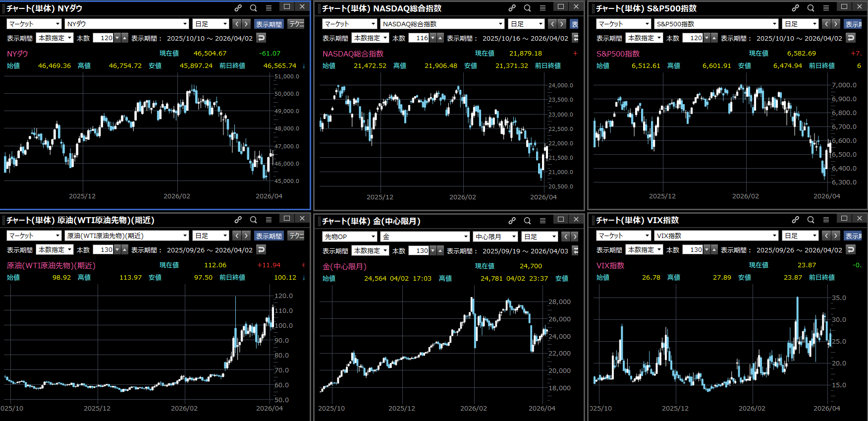The image size is (868, 421).
Task: Open search icon in NASDAQ総合指数 chart panel
Action: 528,8
